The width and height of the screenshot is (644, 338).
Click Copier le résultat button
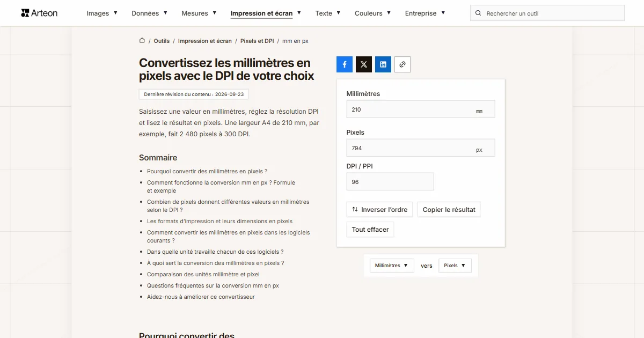[449, 210]
